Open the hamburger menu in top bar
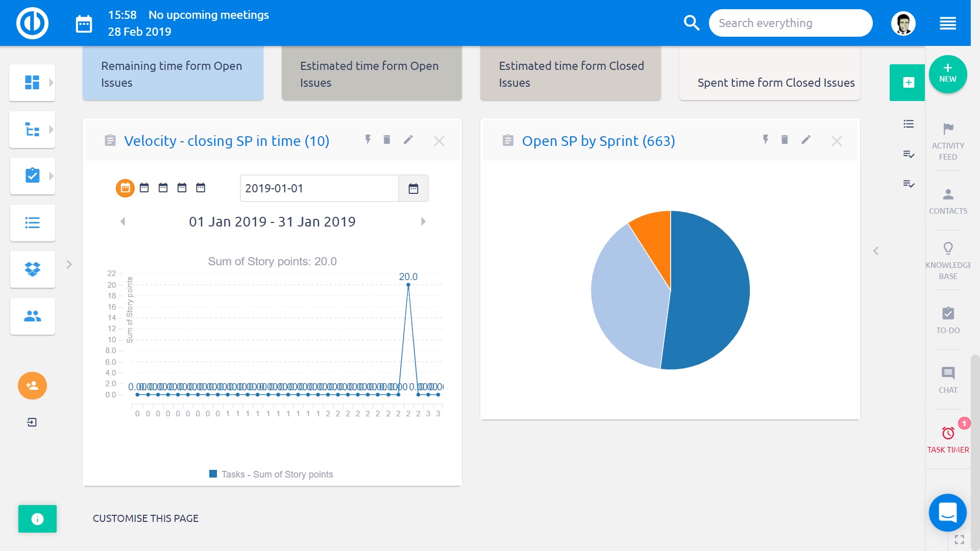The height and width of the screenshot is (551, 980). pyautogui.click(x=947, y=23)
